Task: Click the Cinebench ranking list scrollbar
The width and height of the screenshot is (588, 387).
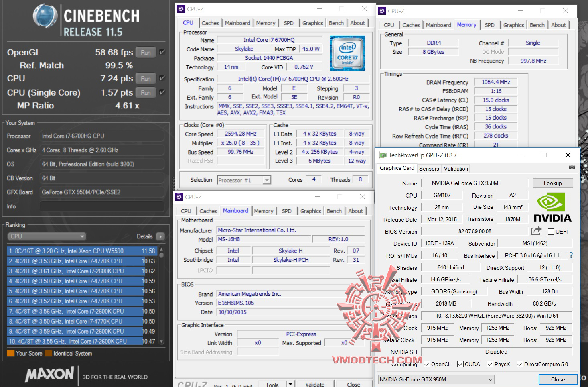Action: coord(161,296)
